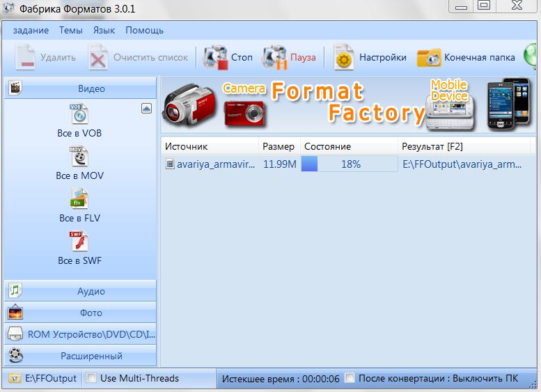Screen dimensions: 541x392
Task: Open the Помощь menu
Action: pos(144,31)
